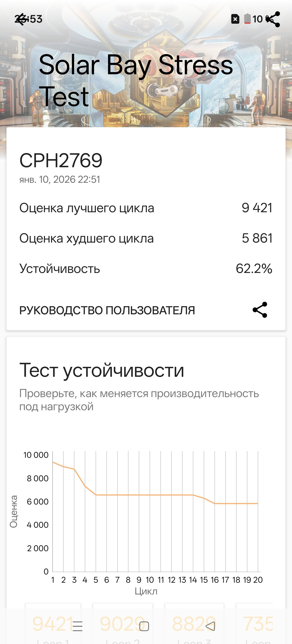Open РУКОВОДСТВО ПОЛЬЗОВАТЕЛЯ
Viewport: 292px width, 644px height.
107,310
